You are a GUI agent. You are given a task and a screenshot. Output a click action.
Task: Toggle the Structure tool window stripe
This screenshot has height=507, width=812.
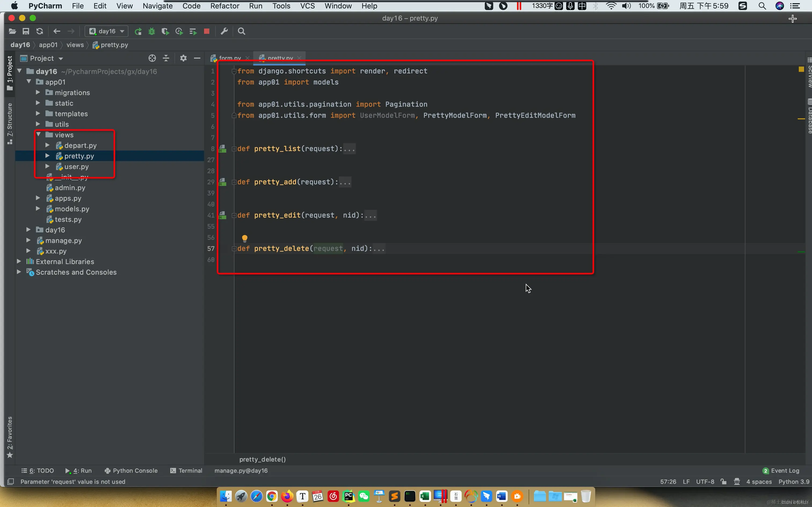coord(10,123)
